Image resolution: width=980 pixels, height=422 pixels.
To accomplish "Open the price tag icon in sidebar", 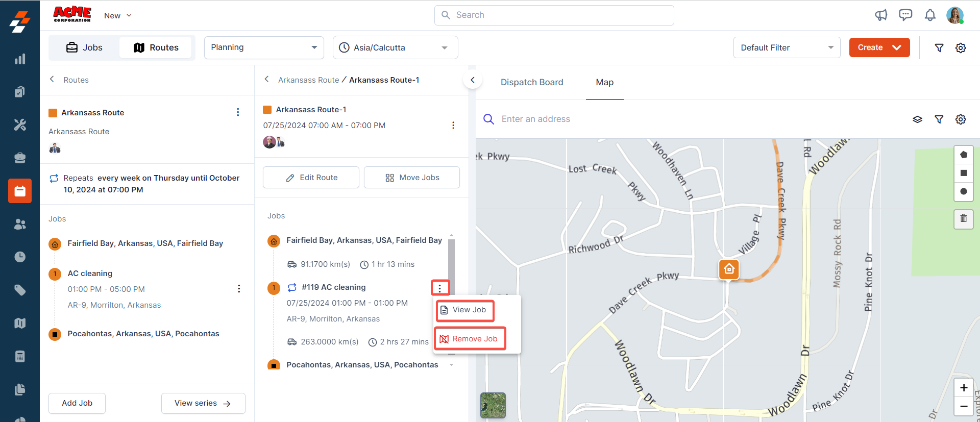I will (x=20, y=290).
